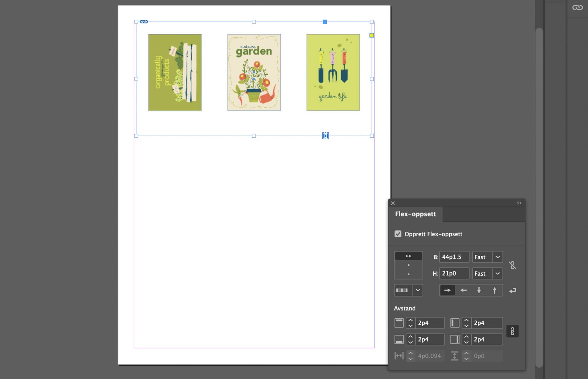Screen dimensions: 588x379
Task: Close the Flex-oppsett panel
Action: 393,203
